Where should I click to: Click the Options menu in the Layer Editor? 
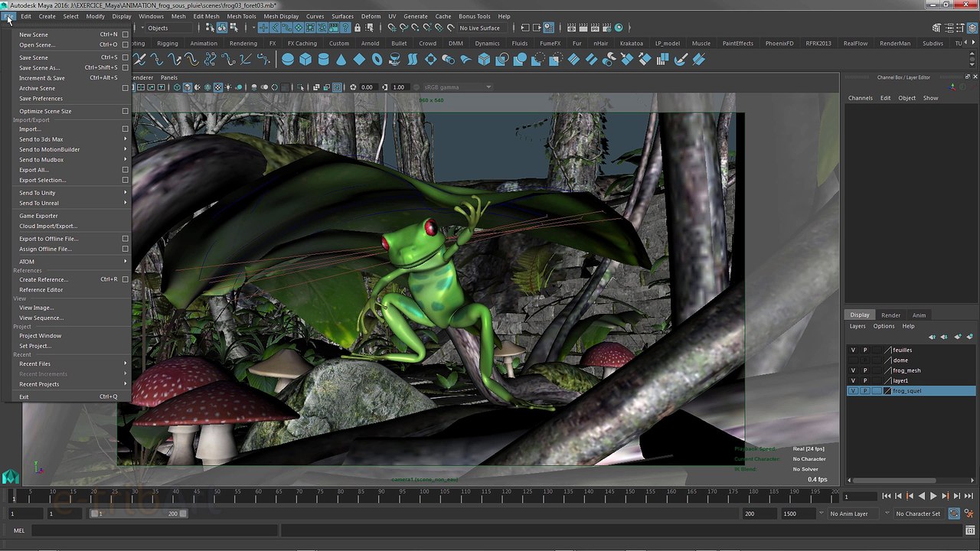(x=884, y=326)
